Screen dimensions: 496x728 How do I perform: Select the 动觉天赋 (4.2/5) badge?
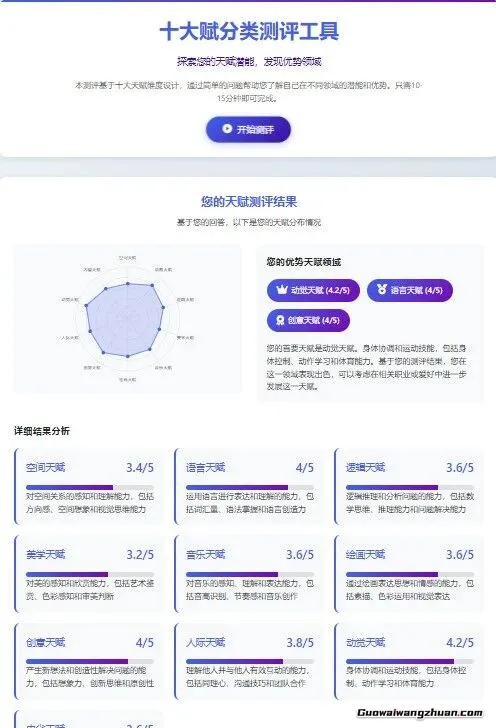(x=313, y=290)
